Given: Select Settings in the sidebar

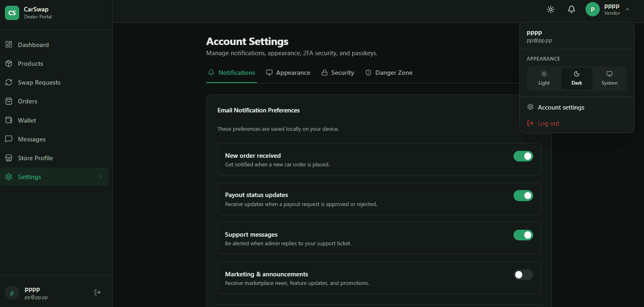Looking at the screenshot, I should (x=54, y=177).
